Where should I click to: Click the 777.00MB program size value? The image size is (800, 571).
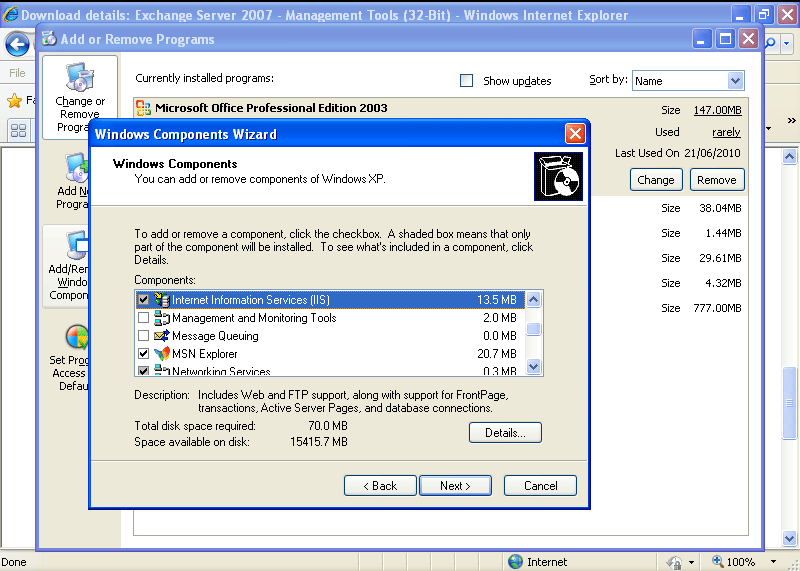(x=717, y=308)
